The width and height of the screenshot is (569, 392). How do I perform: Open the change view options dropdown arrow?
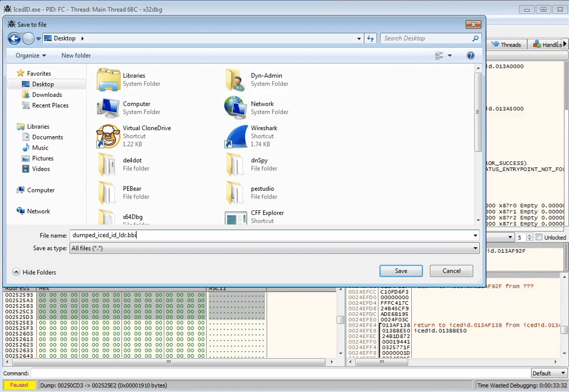point(450,56)
